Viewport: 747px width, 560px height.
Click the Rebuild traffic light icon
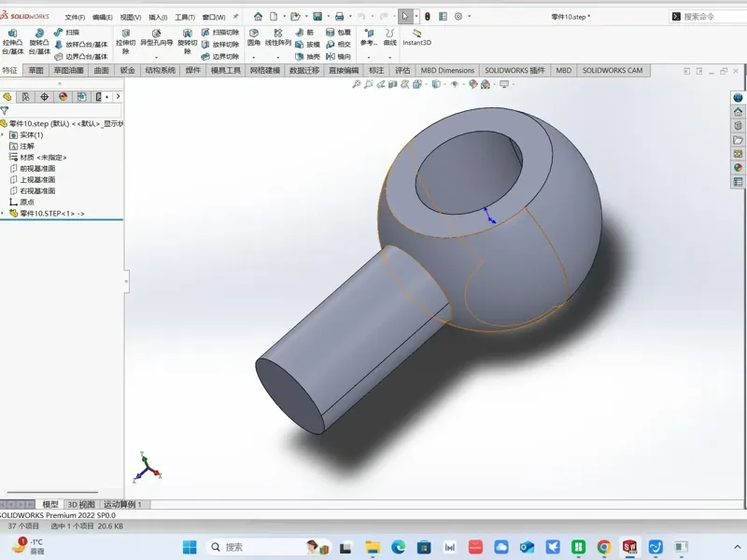[428, 17]
